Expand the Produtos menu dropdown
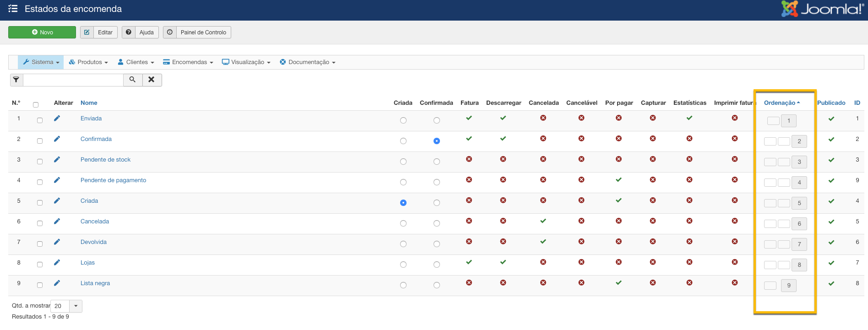 coord(88,62)
